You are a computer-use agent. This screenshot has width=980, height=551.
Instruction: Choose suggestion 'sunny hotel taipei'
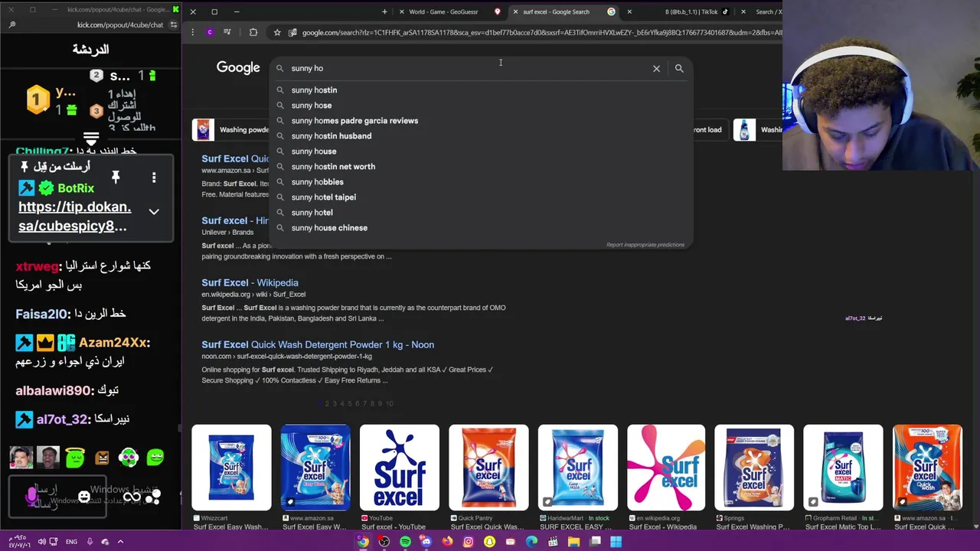tap(481, 197)
